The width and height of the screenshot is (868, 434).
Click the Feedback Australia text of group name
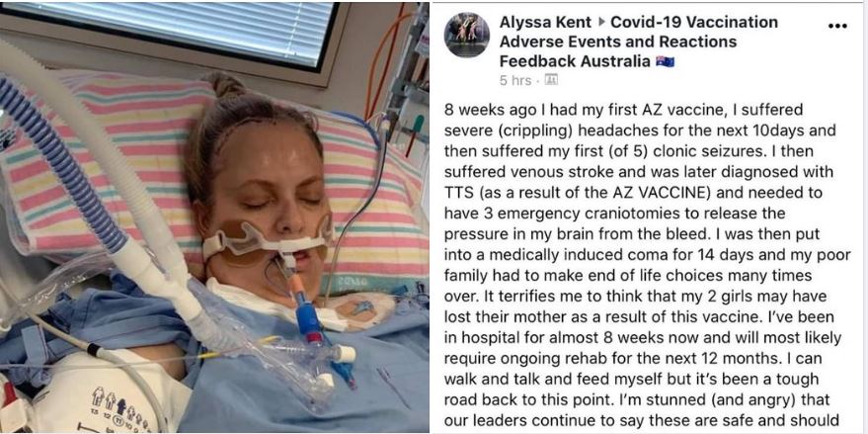(575, 61)
